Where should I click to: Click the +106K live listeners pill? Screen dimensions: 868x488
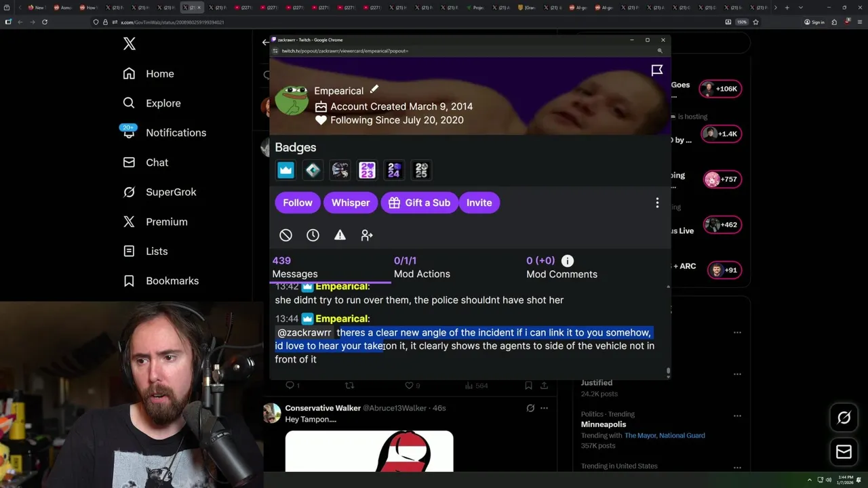[x=720, y=89]
